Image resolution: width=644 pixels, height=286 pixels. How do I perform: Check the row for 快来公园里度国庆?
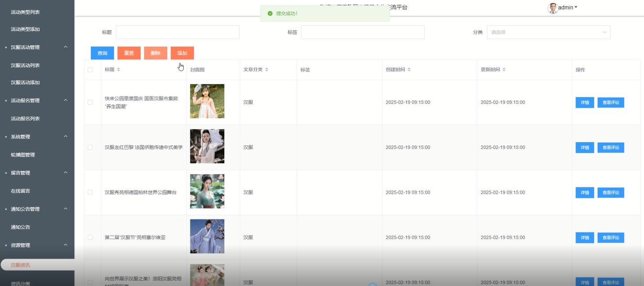pyautogui.click(x=90, y=102)
